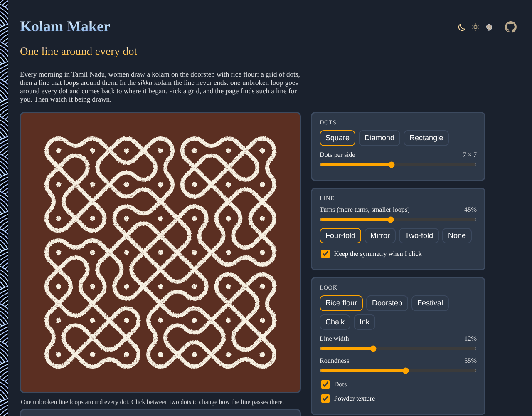Toggle the Dots checkbox off

325,384
